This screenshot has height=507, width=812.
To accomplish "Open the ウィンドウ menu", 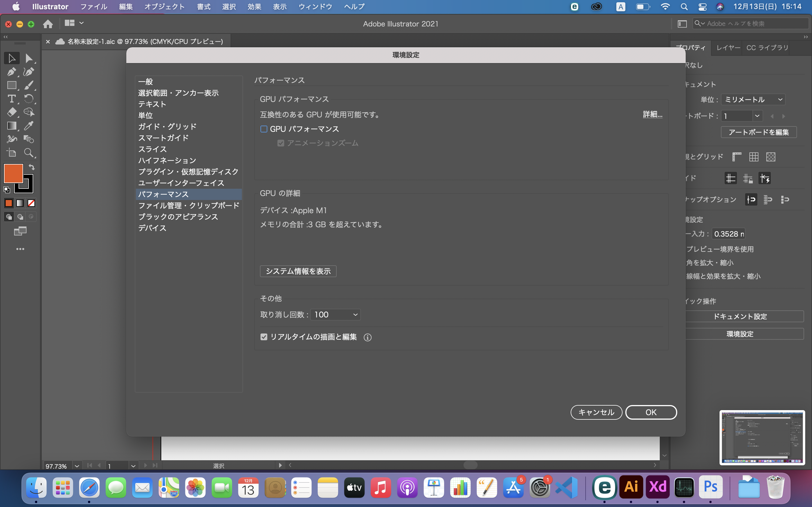I will 314,6.
